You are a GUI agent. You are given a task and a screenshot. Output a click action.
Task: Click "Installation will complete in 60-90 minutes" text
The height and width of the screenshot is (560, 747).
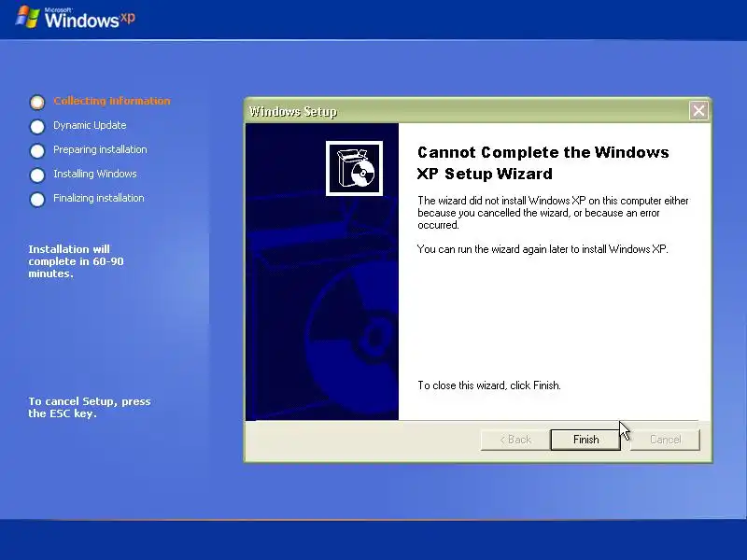76,261
